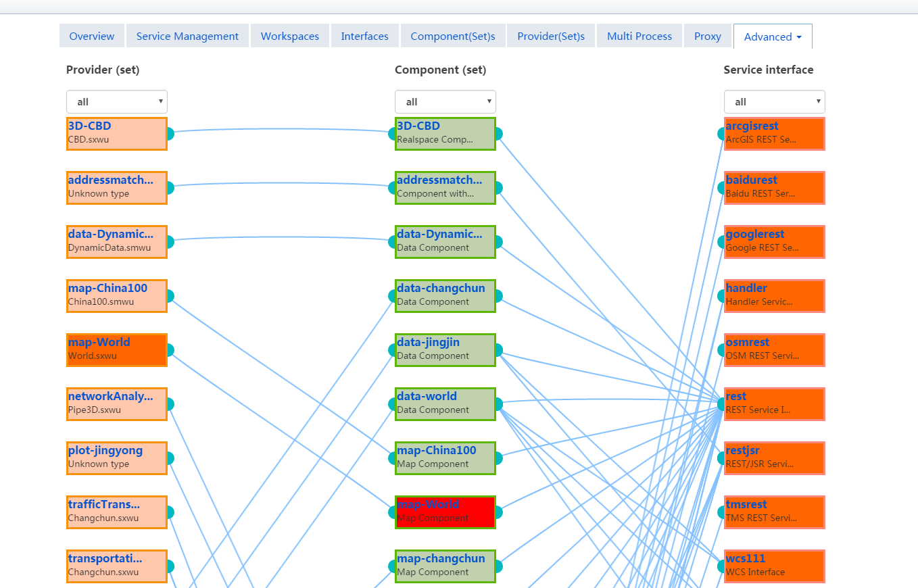Expand the Advanced tab menu
Viewport: 918px width, 588px height.
(x=773, y=36)
